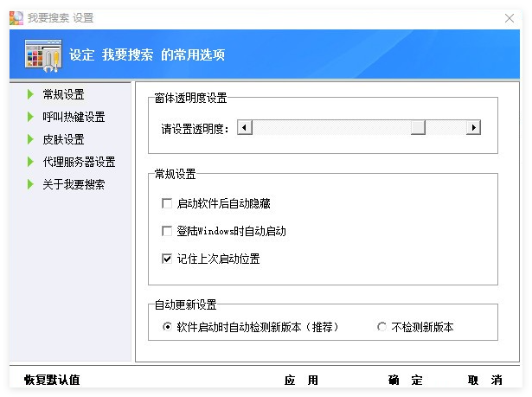Switch to 皮肤设置 page
This screenshot has height=397, width=532.
coord(63,139)
